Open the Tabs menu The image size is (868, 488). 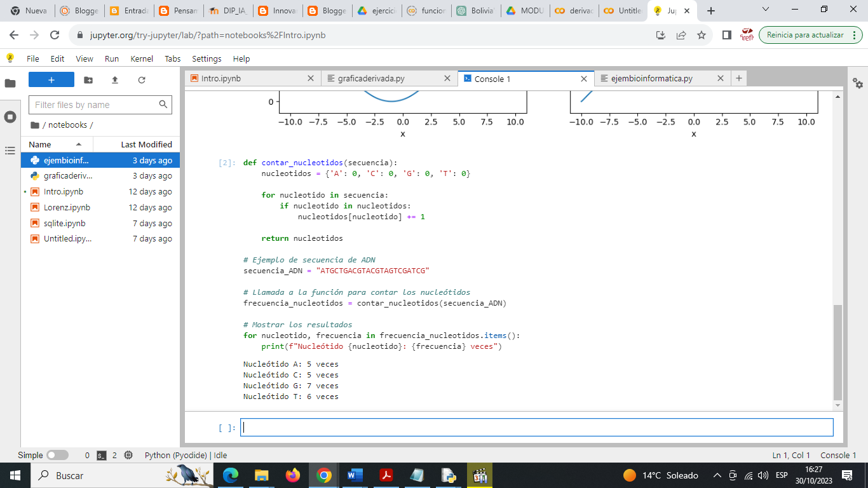173,58
